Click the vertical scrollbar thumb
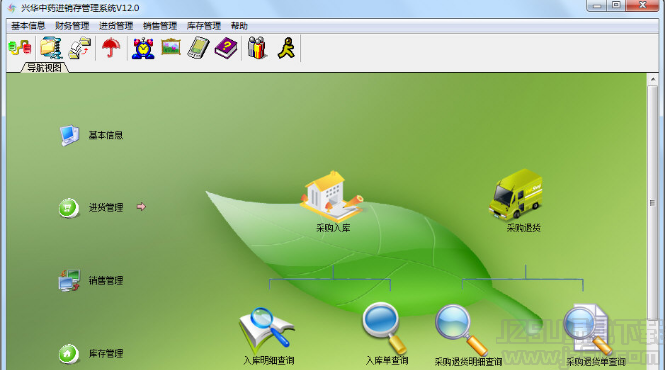 pos(652,203)
